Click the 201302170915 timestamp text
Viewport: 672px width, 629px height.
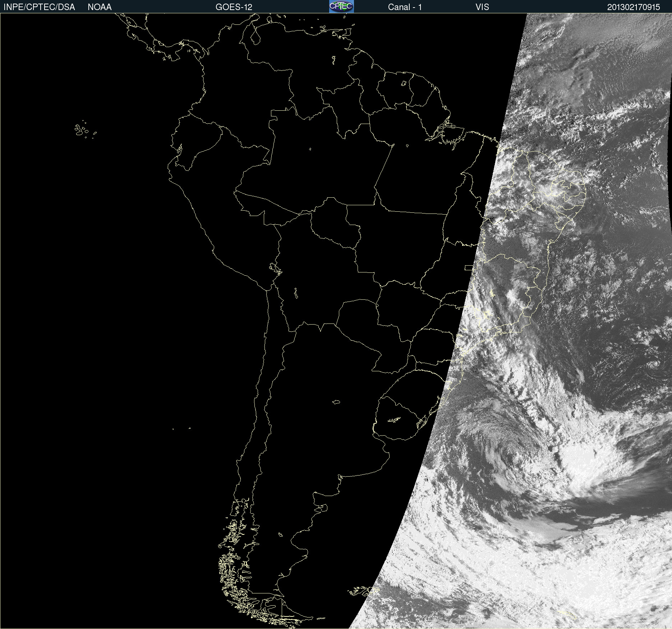tap(634, 7)
